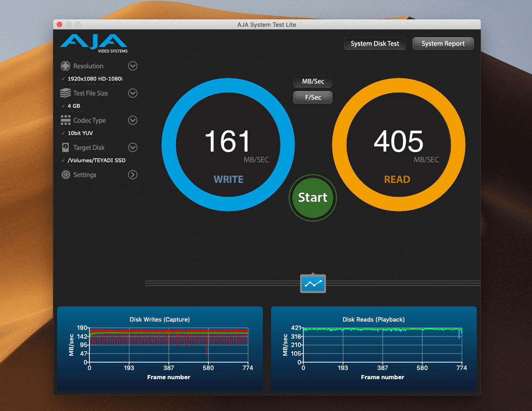This screenshot has height=411, width=532.
Task: Toggle the graph view chart icon
Action: tap(313, 283)
